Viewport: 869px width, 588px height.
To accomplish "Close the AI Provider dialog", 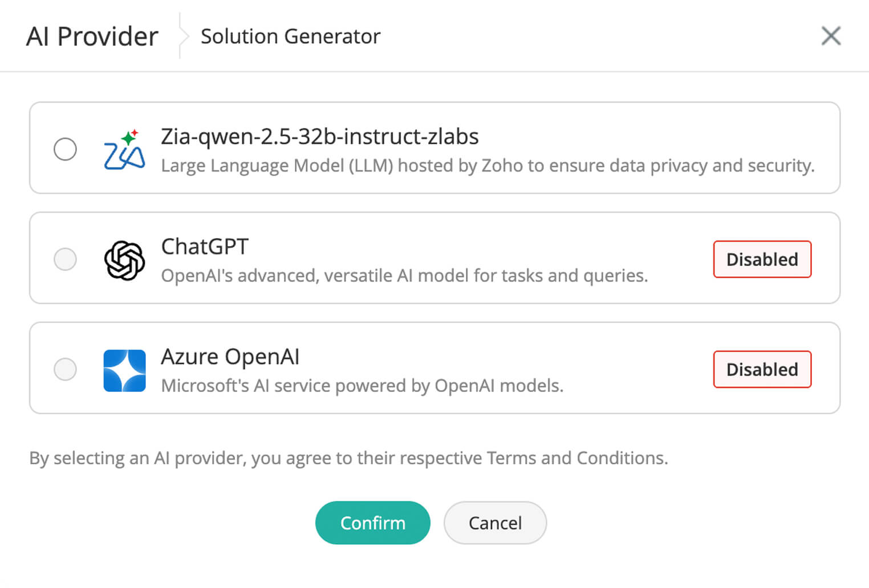I will click(x=831, y=36).
